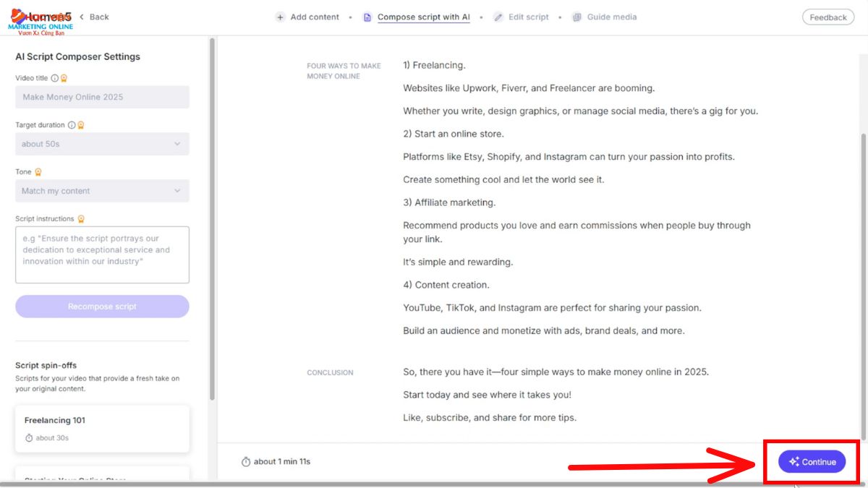Open the Tone dropdown showing Match my content
The width and height of the screenshot is (868, 488).
tap(102, 191)
